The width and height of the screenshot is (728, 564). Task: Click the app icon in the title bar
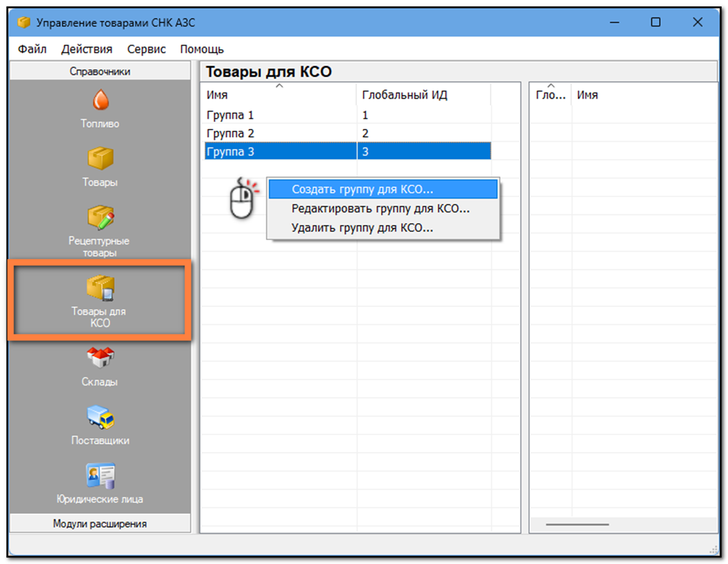(x=24, y=22)
